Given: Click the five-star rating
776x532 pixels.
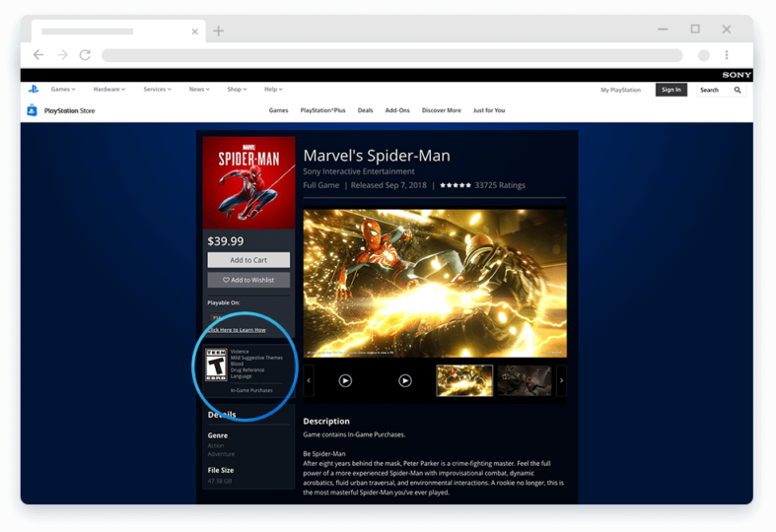Looking at the screenshot, I should click(456, 185).
